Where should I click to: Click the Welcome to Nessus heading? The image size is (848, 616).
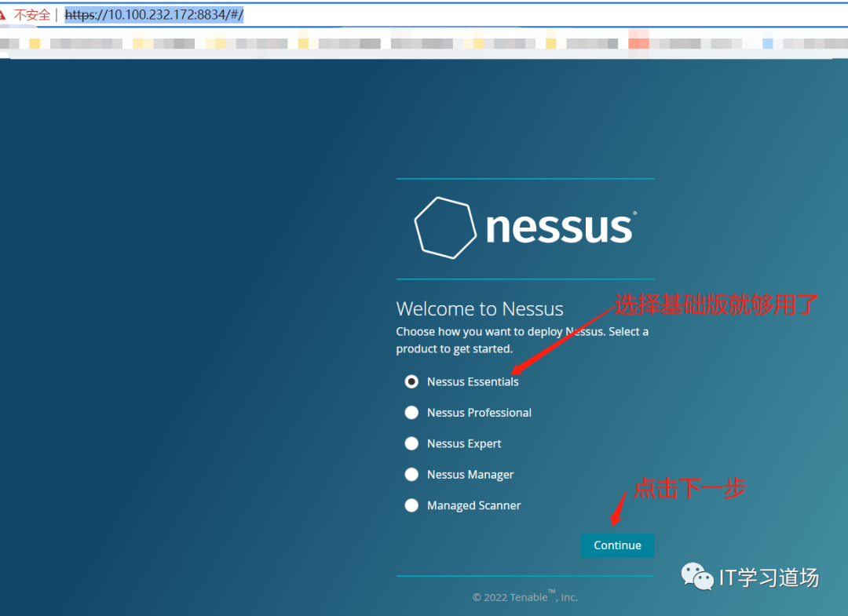[x=480, y=309]
